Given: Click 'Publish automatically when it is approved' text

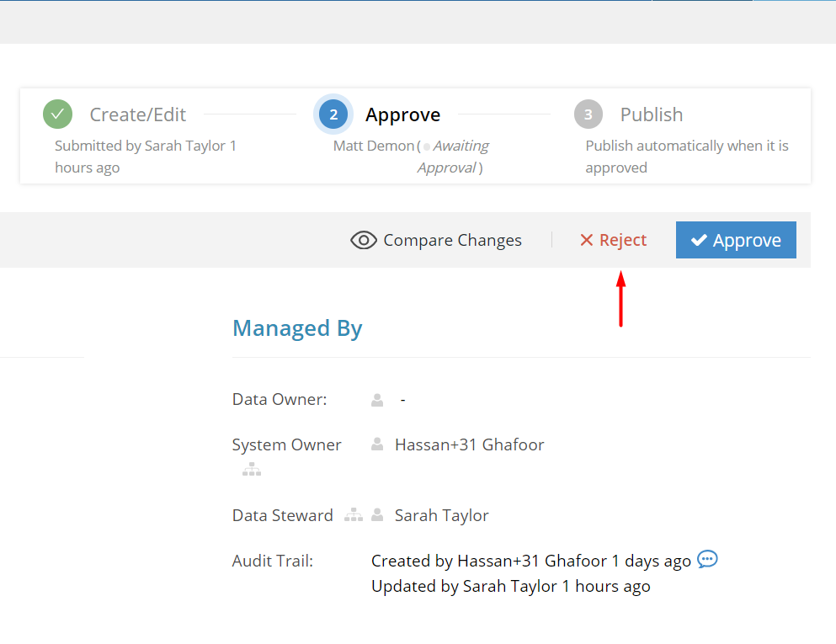Looking at the screenshot, I should (687, 157).
